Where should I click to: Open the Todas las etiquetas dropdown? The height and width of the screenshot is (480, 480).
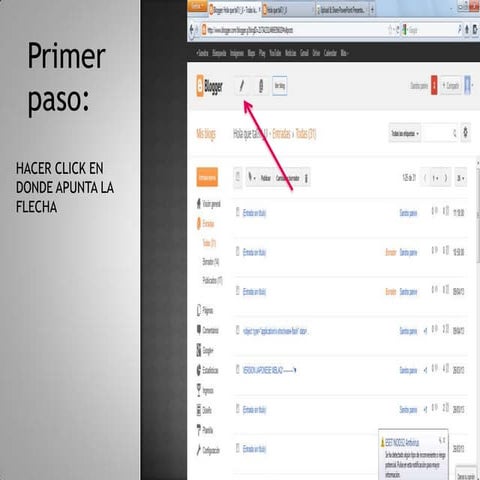click(x=404, y=133)
